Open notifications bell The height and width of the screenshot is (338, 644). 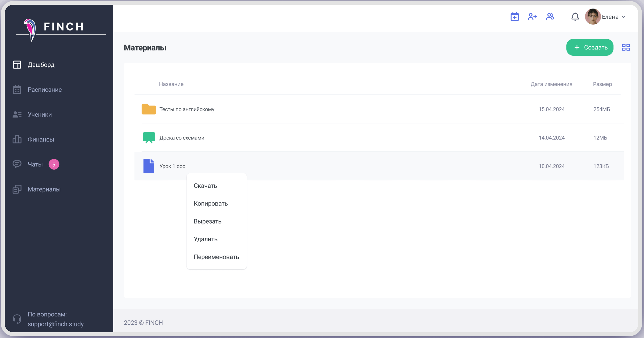point(575,17)
